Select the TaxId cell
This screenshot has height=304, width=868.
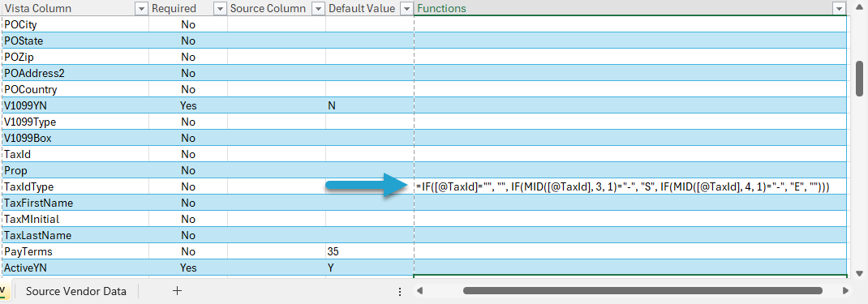click(x=75, y=154)
